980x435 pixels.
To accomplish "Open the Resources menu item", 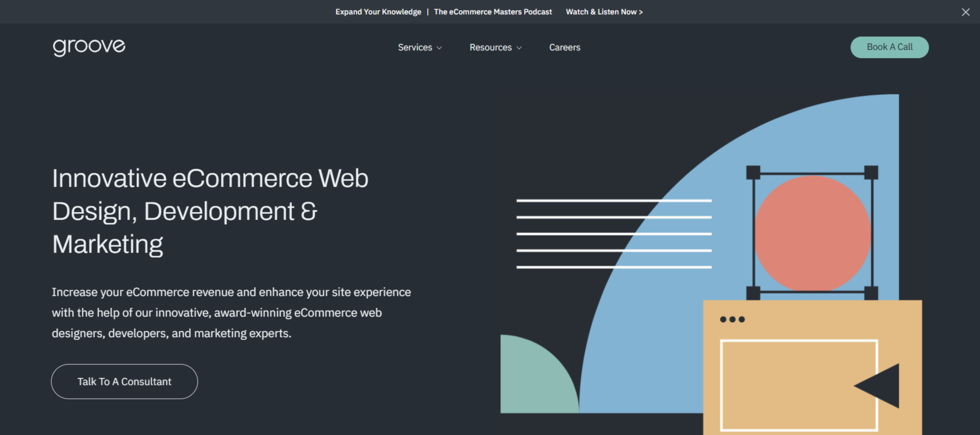I will coord(491,47).
